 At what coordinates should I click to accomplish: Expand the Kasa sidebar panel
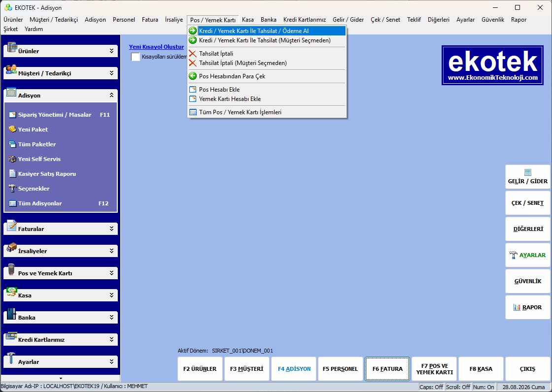click(x=111, y=295)
